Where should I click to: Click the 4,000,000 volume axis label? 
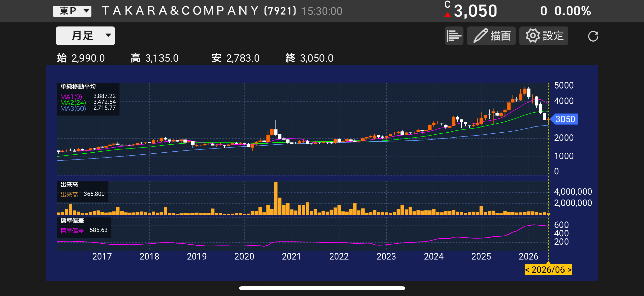tap(573, 192)
